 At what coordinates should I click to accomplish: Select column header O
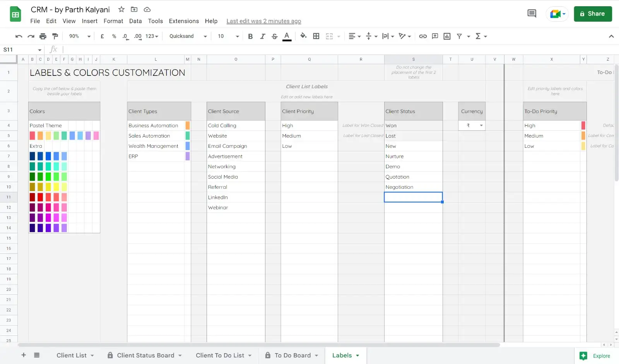pyautogui.click(x=236, y=59)
